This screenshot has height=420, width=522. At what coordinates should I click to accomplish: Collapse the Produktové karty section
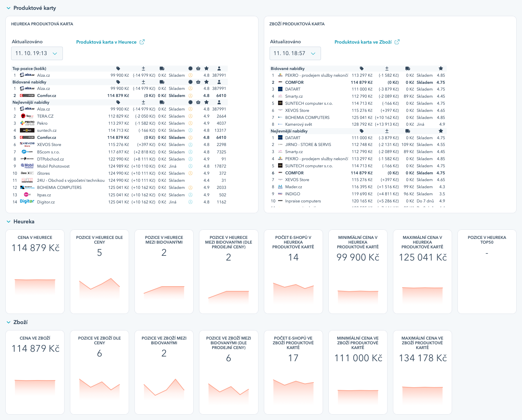(8, 8)
